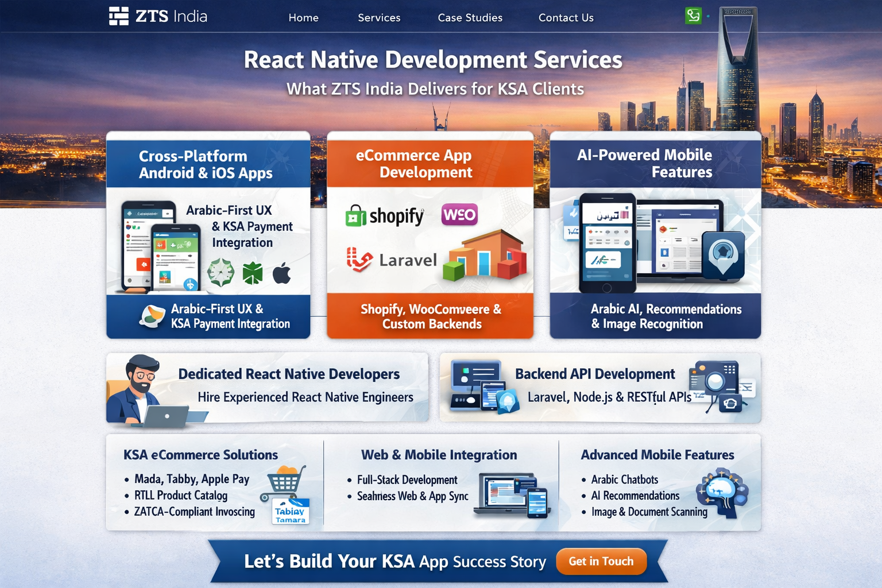Open the Dedicated React Native Developers heading
This screenshot has height=588, width=882.
click(289, 374)
